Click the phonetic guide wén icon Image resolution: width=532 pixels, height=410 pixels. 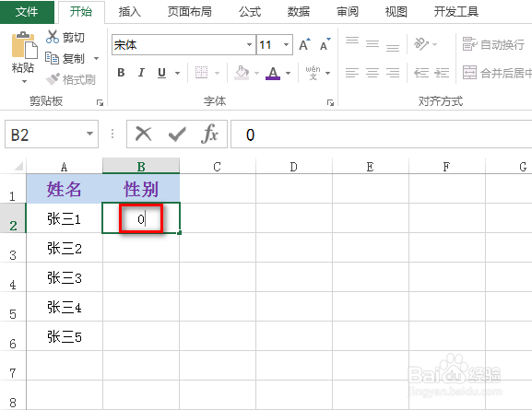click(313, 73)
